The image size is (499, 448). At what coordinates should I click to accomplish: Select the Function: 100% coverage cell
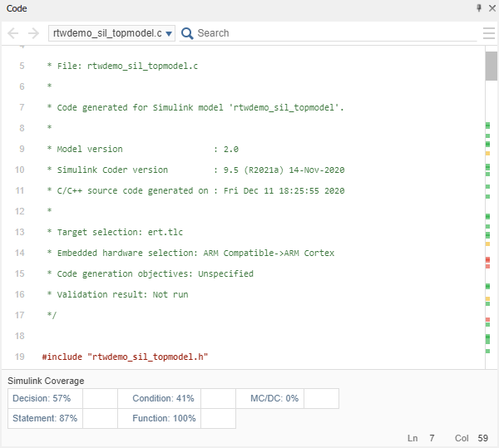164,418
